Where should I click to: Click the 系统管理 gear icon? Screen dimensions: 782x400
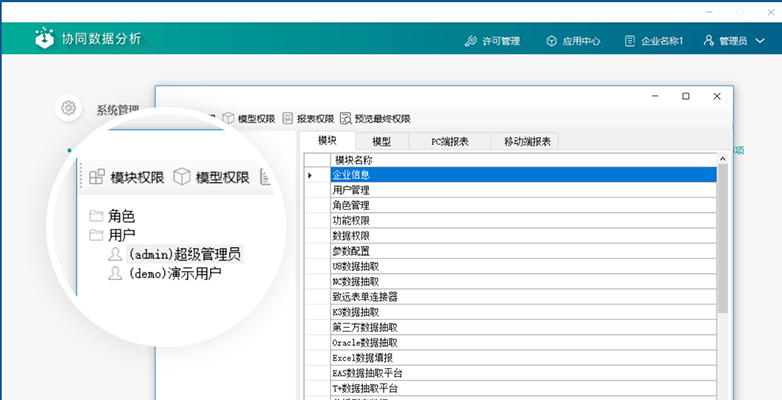click(x=69, y=108)
